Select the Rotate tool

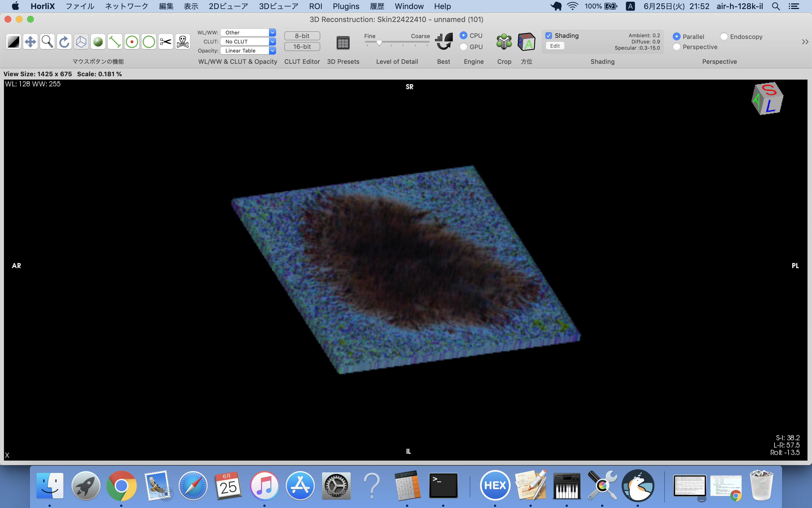64,42
